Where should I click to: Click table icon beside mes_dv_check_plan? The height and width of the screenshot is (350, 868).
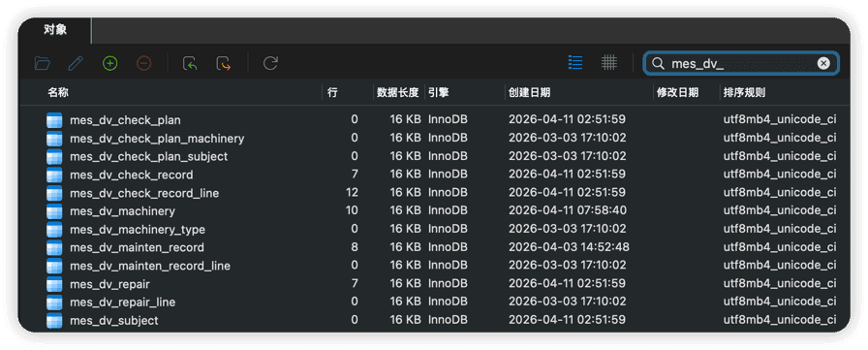click(x=54, y=120)
